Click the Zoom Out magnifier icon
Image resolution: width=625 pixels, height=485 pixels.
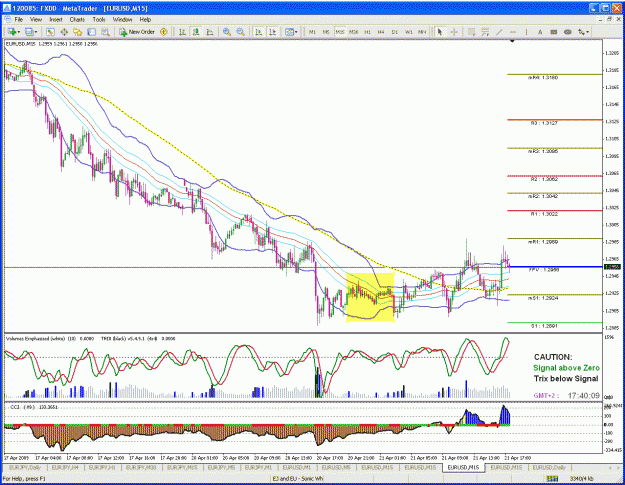(240, 32)
